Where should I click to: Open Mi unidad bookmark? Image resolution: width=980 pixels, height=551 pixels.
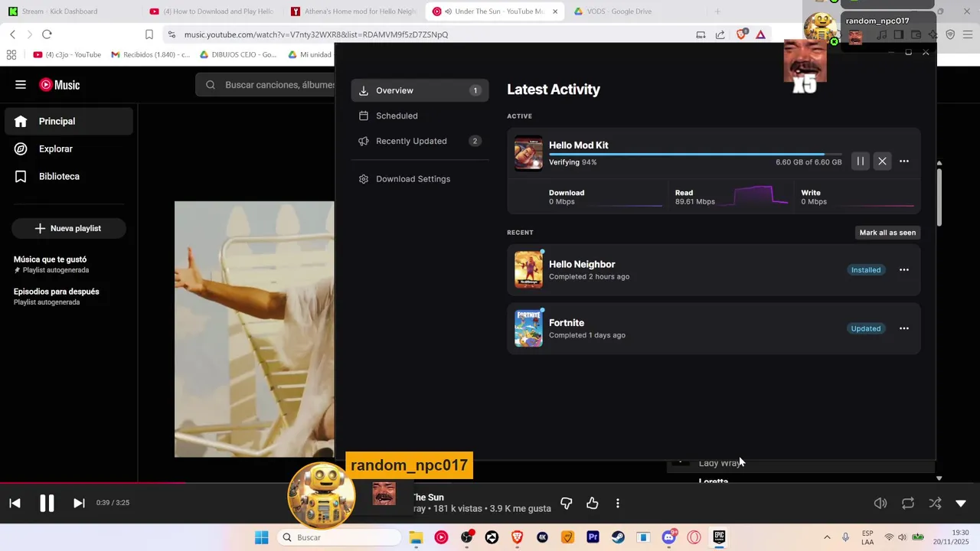(x=309, y=54)
